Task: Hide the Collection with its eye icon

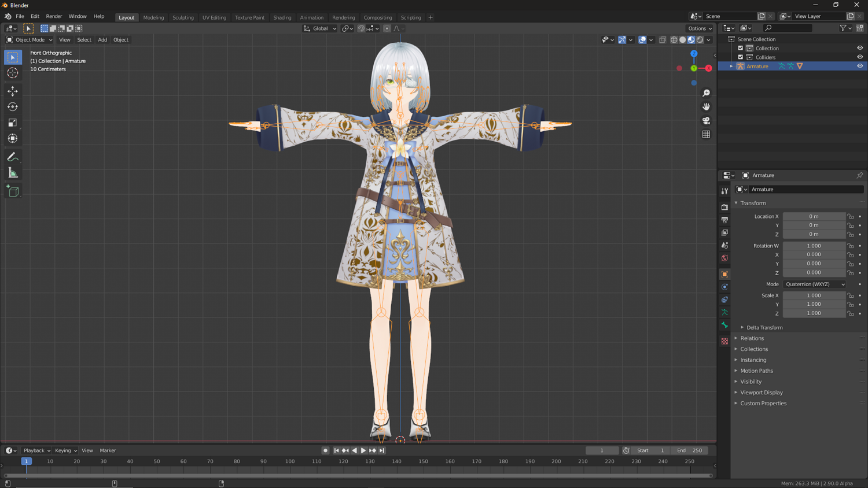Action: point(860,48)
